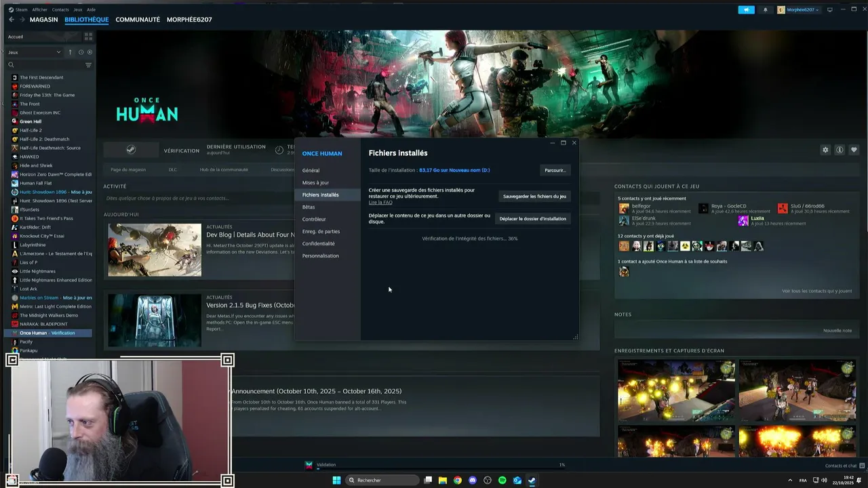Open Once Human download icon in Validation bar
Screen dimensions: 868x488
309,465
